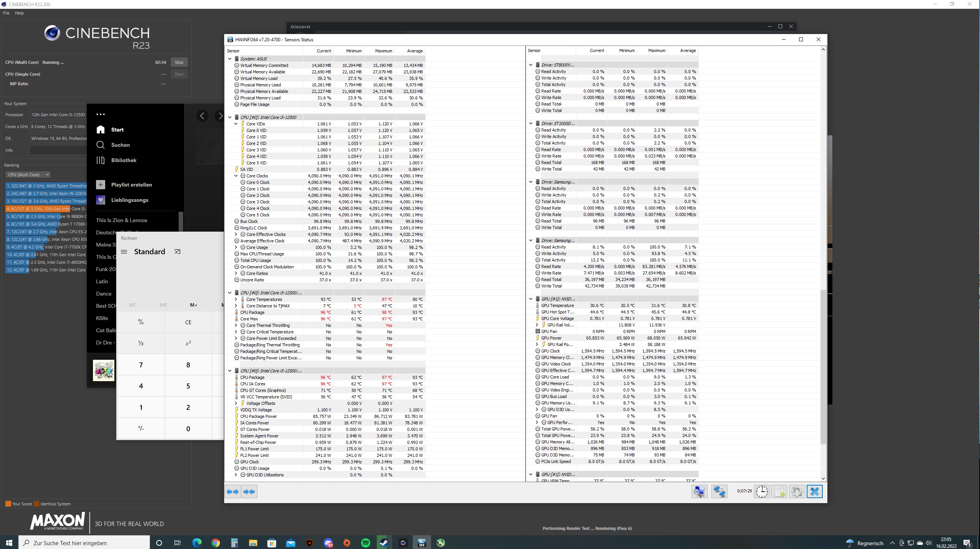This screenshot has height=549, width=980.
Task: Click the shrink columns arrows icon
Action: [x=249, y=492]
